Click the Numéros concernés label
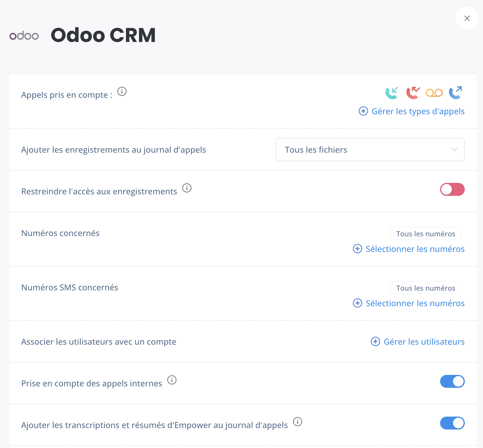 click(x=60, y=233)
